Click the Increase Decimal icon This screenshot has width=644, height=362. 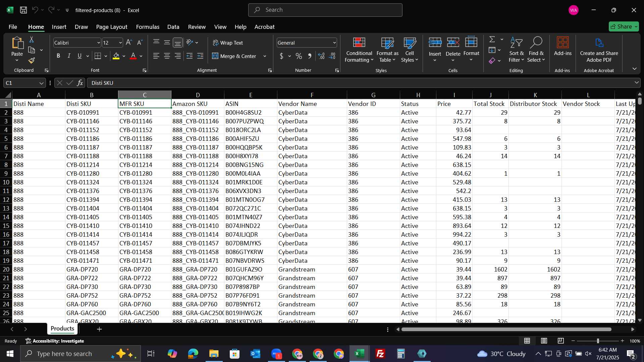point(321,56)
